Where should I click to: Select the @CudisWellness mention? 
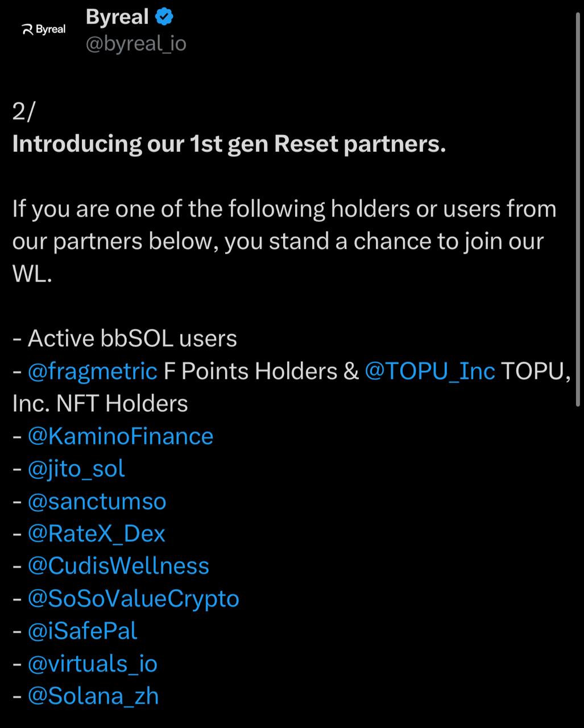[x=118, y=566]
